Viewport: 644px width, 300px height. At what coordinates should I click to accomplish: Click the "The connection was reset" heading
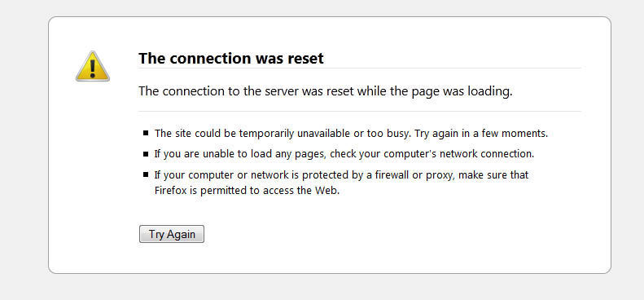(x=231, y=59)
